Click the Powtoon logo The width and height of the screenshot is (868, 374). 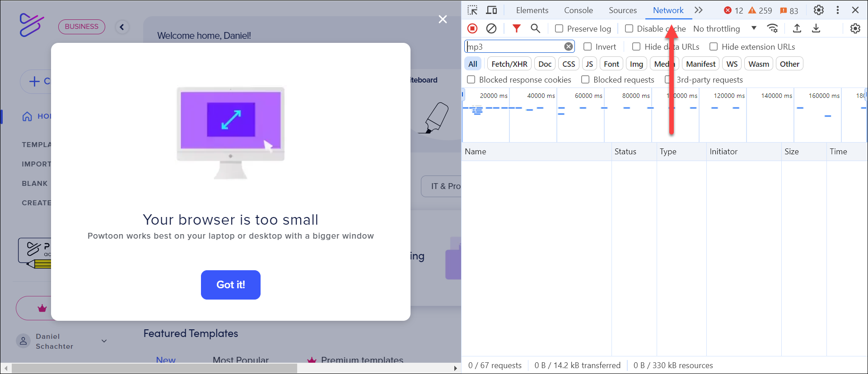[x=32, y=25]
